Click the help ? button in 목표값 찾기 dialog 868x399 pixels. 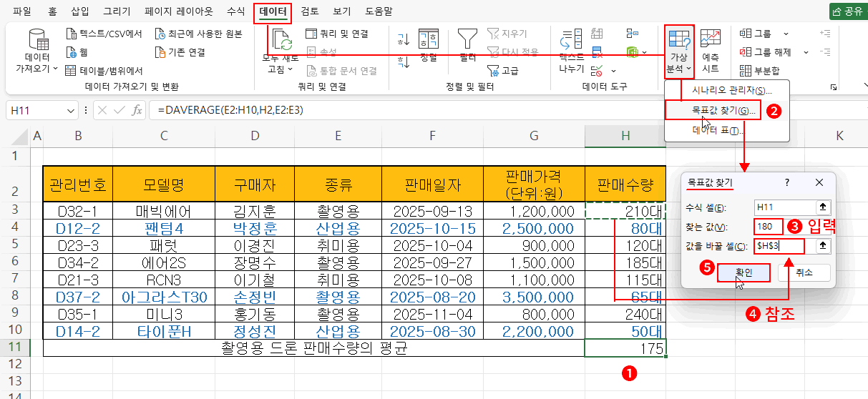tap(787, 182)
